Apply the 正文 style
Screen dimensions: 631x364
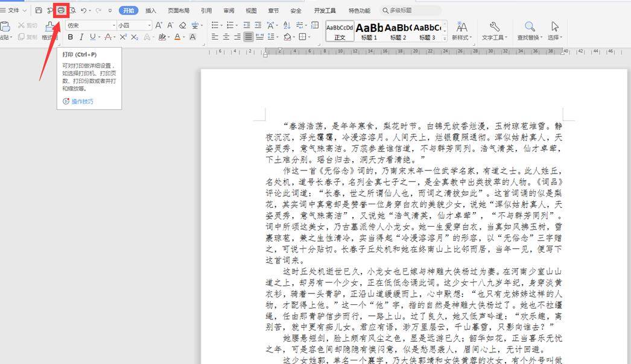(340, 31)
